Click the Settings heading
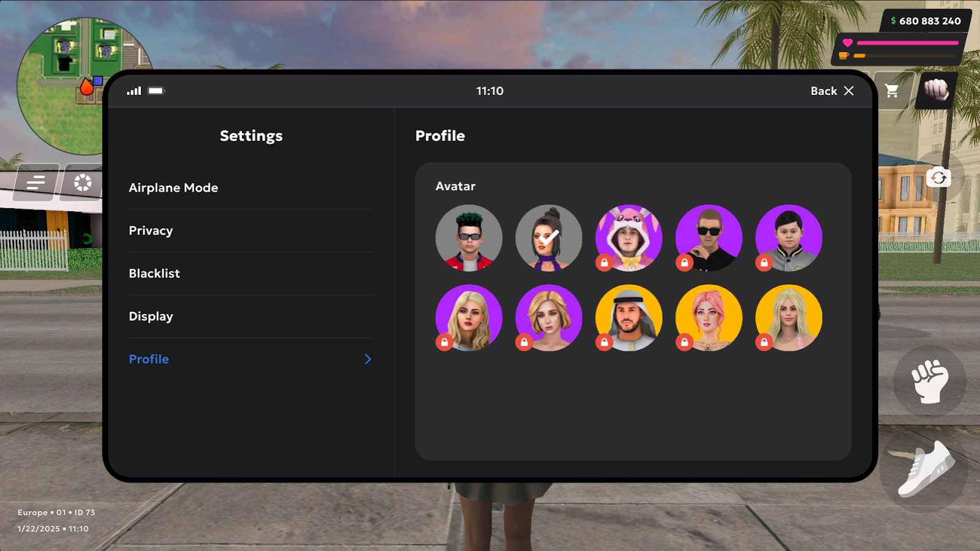 [x=251, y=136]
